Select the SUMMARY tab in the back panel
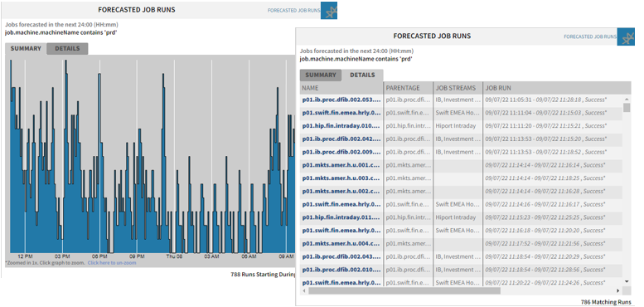644x307 pixels. [x=26, y=48]
